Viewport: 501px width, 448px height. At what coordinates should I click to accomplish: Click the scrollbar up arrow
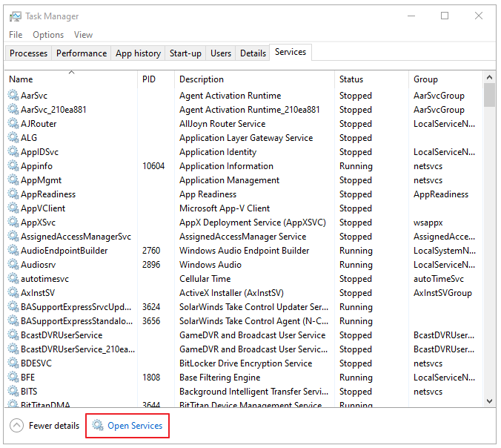(489, 77)
